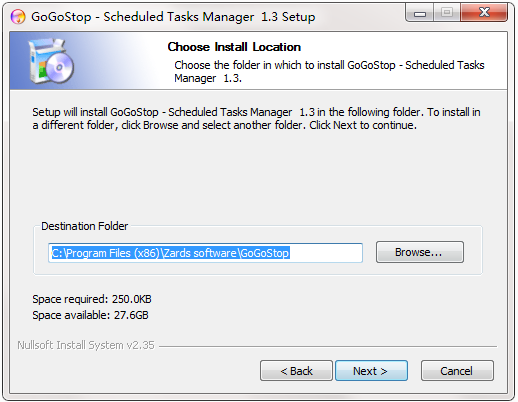The width and height of the screenshot is (518, 402).
Task: Click the greyed-out maximize button
Action: tap(447, 13)
